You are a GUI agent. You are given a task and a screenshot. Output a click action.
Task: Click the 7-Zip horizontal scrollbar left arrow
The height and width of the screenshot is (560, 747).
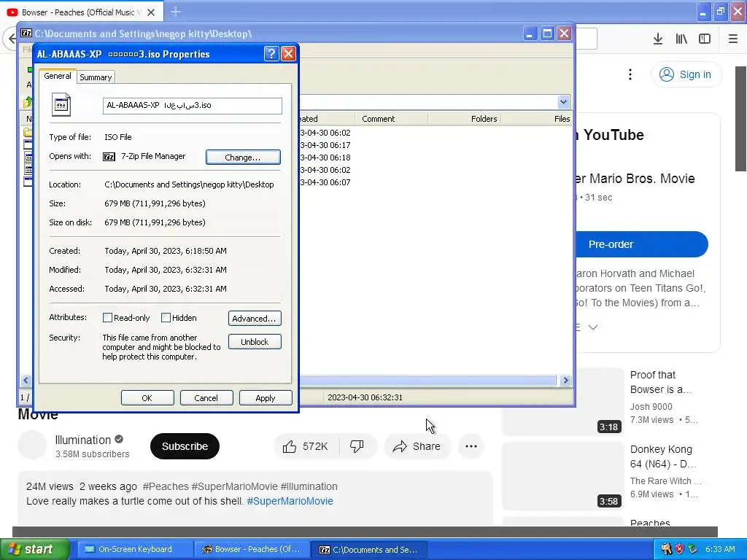tap(26, 380)
